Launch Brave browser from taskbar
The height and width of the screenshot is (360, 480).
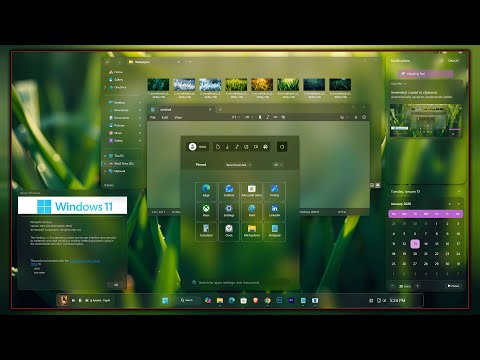coord(255,300)
